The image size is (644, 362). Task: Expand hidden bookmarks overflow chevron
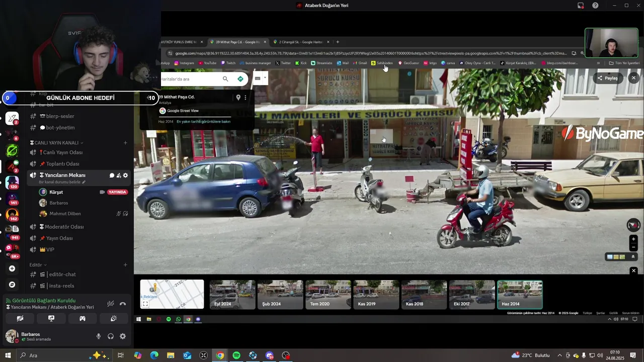(x=598, y=63)
